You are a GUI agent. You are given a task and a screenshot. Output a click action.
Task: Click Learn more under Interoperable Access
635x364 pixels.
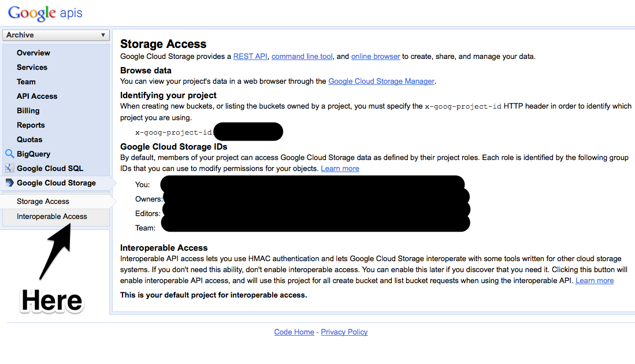(x=595, y=281)
